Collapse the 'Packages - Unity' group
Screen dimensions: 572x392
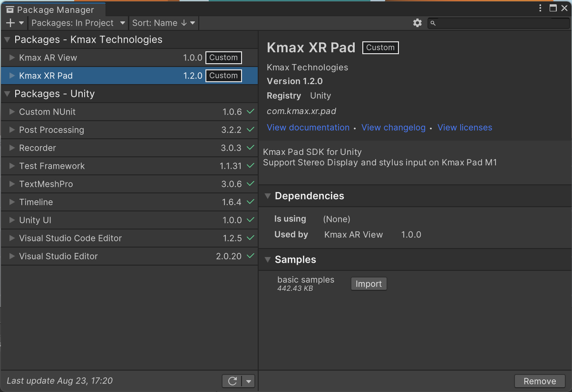click(x=7, y=94)
